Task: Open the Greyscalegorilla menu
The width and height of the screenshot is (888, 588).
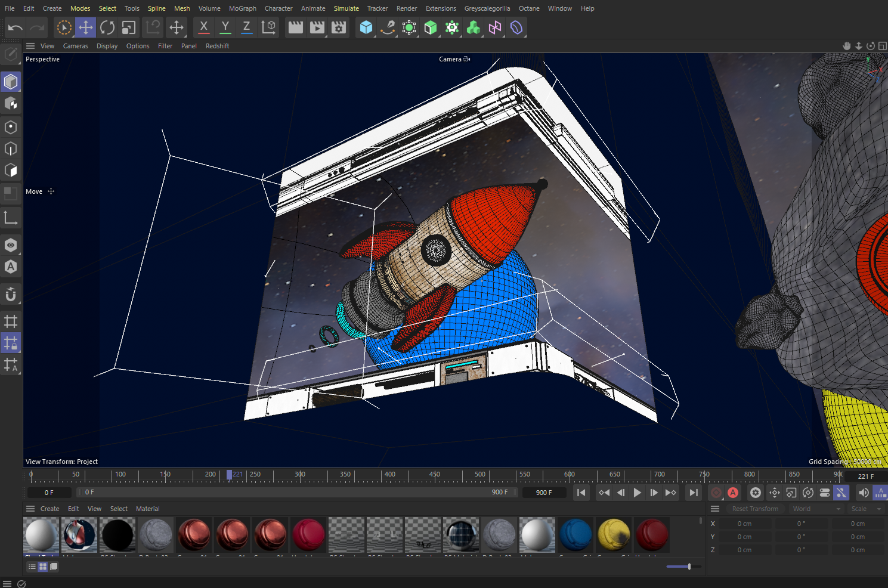Action: (x=487, y=8)
